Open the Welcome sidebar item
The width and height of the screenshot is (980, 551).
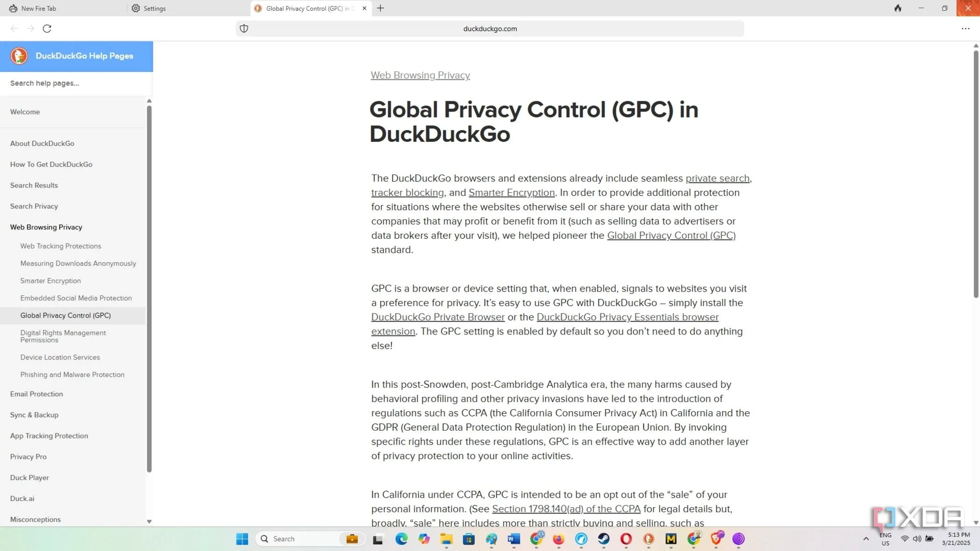(25, 112)
